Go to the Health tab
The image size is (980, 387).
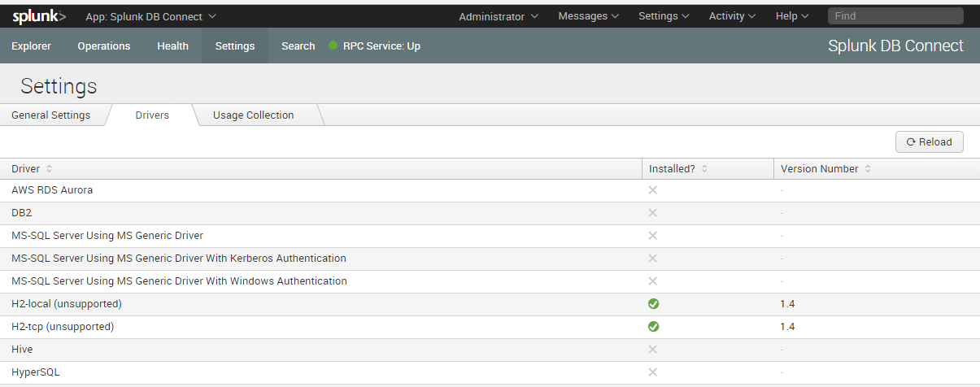pyautogui.click(x=172, y=46)
